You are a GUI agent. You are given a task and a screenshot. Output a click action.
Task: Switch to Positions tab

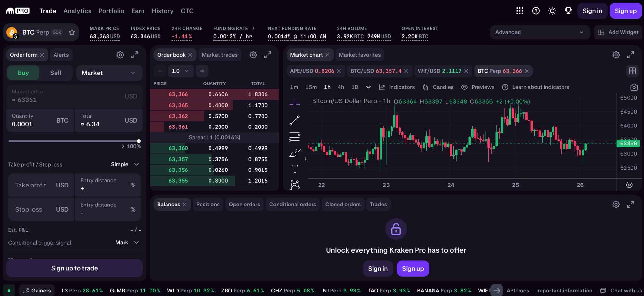point(208,205)
